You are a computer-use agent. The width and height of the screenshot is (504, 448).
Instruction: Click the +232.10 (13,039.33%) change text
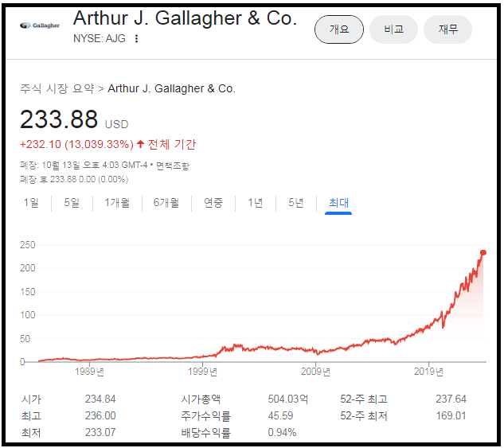76,144
